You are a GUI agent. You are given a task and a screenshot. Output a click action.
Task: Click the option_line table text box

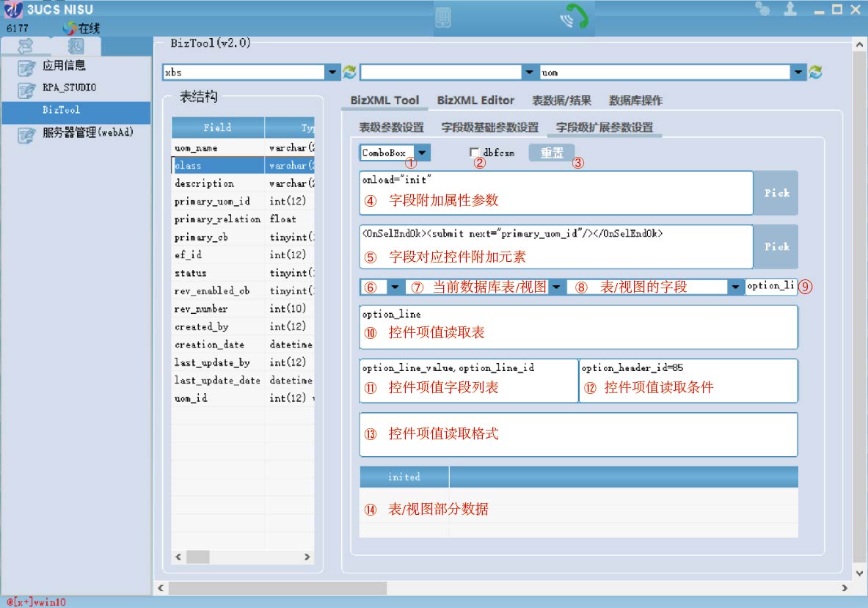pos(578,327)
